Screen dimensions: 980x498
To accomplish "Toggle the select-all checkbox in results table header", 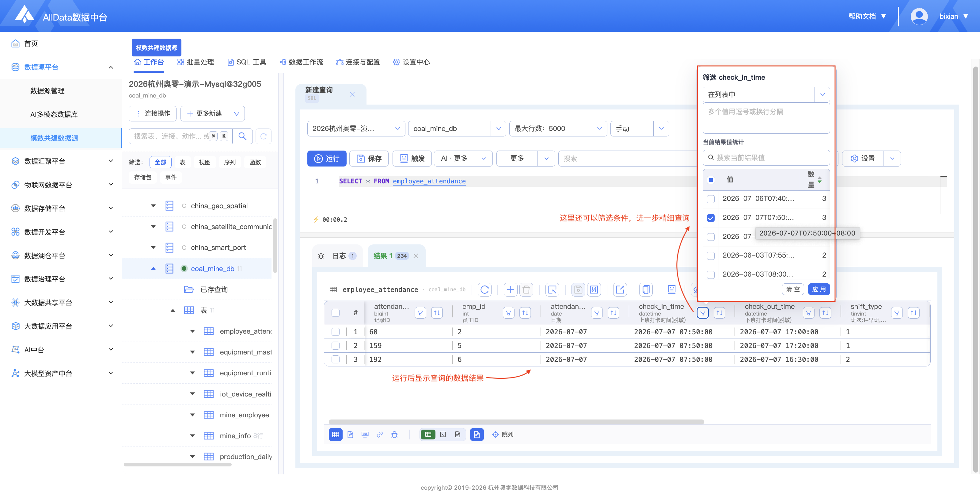I will (x=335, y=312).
